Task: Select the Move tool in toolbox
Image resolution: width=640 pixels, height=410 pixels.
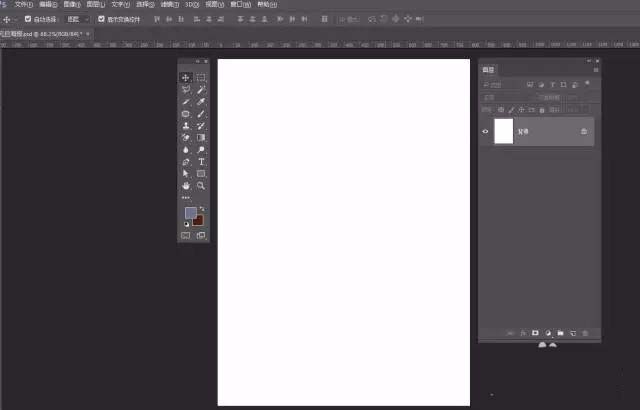Action: click(x=186, y=78)
